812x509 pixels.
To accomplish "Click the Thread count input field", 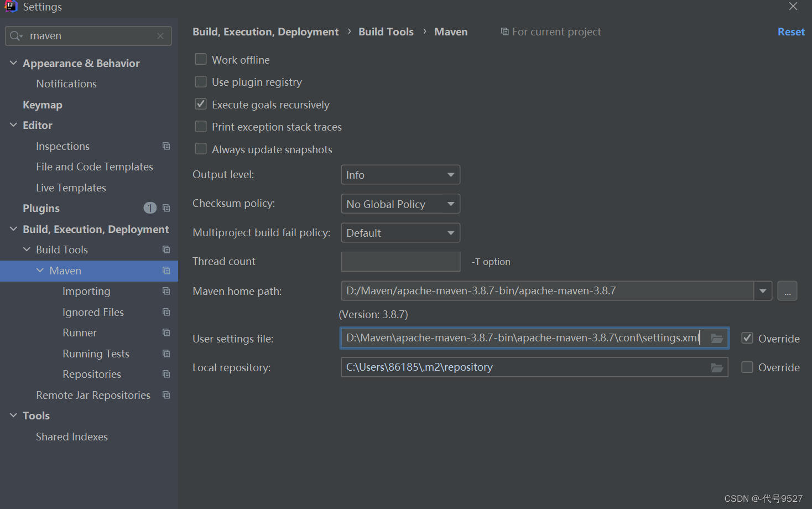I will [x=400, y=262].
